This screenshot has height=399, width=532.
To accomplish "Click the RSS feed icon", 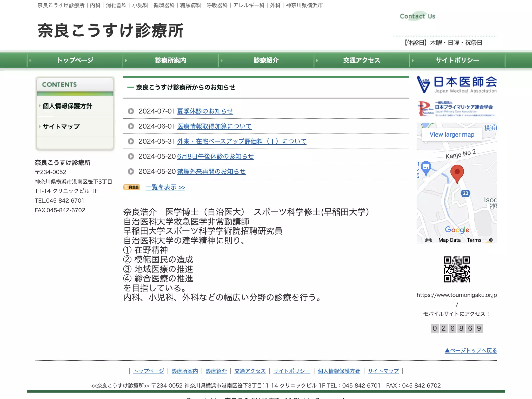I will click(132, 187).
